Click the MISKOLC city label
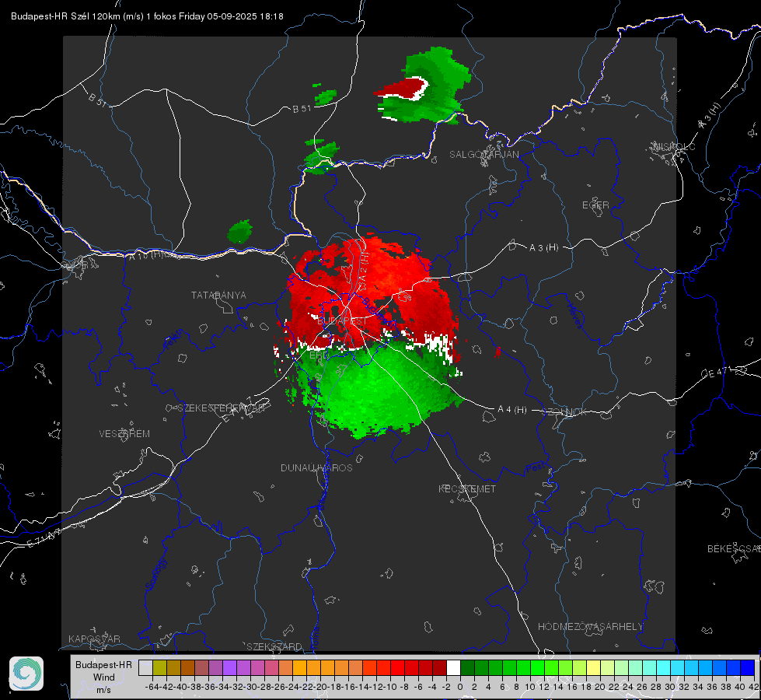This screenshot has width=761, height=700. [x=674, y=146]
